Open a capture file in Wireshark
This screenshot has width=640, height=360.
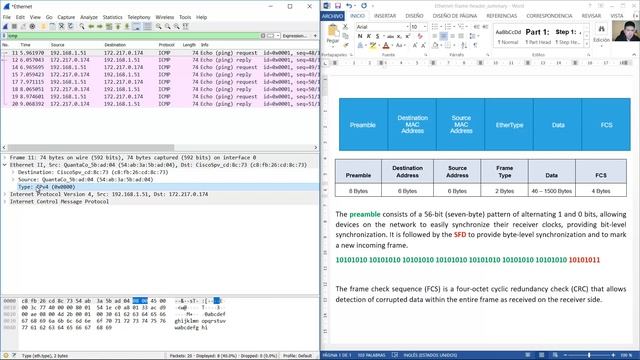pos(43,26)
